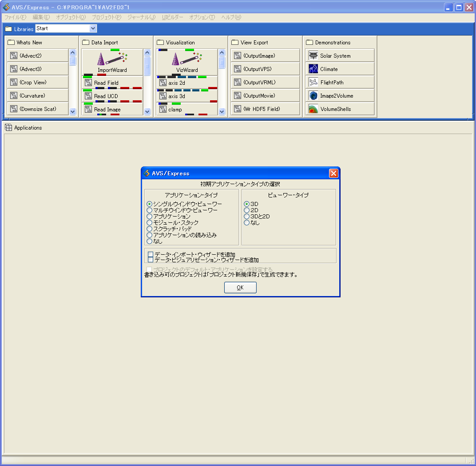
Task: Open the Libraries Start dropdown
Action: point(92,28)
